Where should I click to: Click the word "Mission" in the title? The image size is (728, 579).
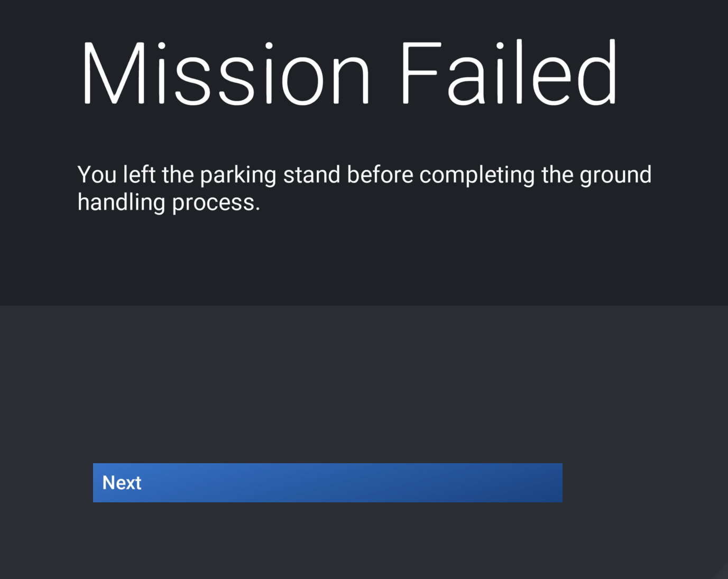(x=226, y=73)
